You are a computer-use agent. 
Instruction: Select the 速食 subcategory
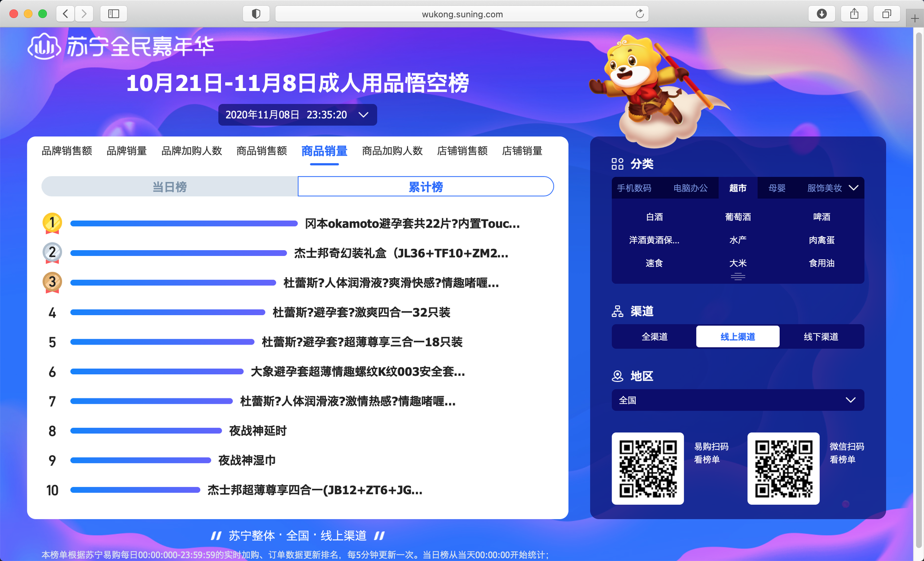pyautogui.click(x=654, y=263)
